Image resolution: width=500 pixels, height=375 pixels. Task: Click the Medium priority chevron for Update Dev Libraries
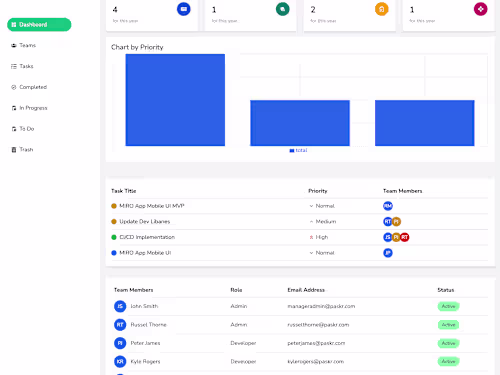click(x=311, y=222)
